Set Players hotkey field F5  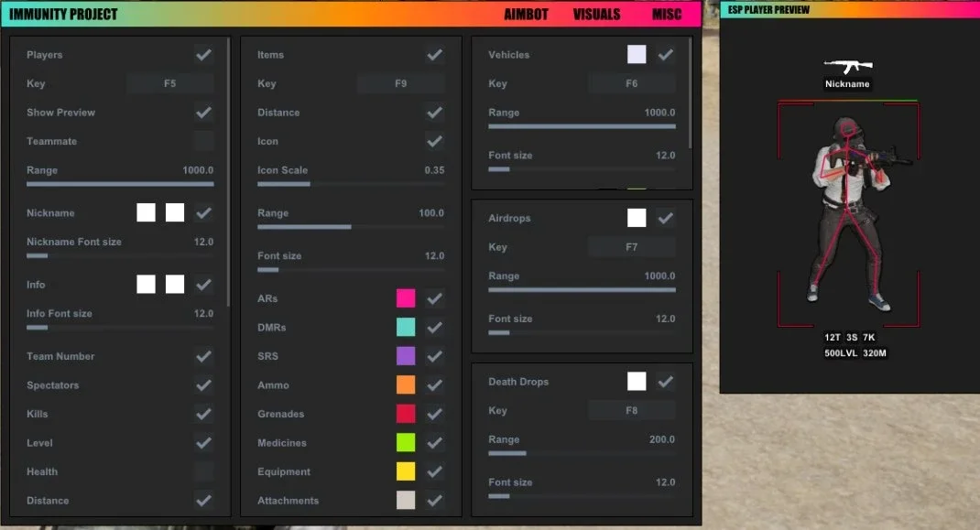pyautogui.click(x=170, y=83)
